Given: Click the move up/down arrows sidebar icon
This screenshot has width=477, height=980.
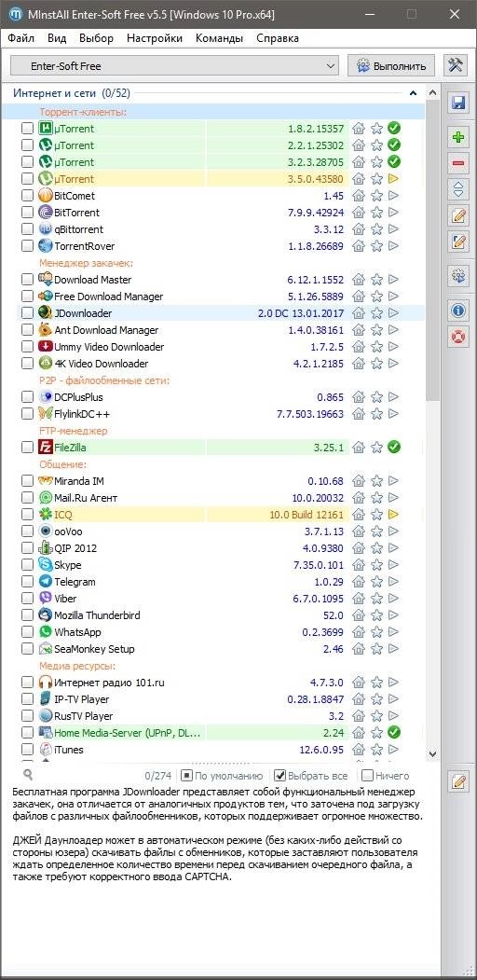Looking at the screenshot, I should click(459, 189).
